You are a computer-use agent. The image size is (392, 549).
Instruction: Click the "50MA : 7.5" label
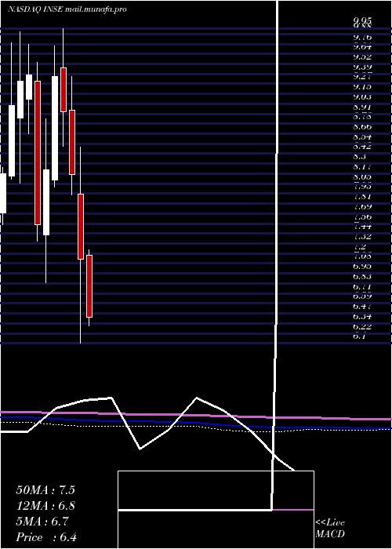(x=45, y=490)
